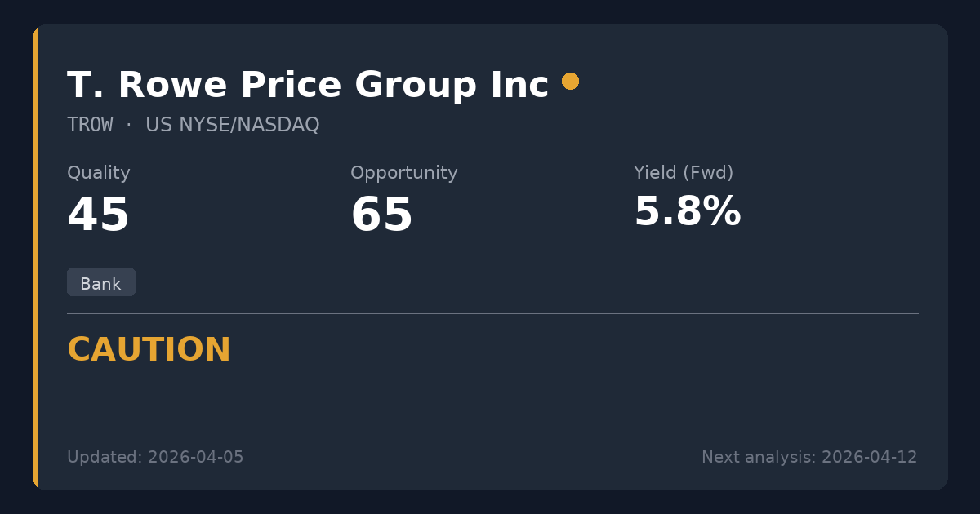The width and height of the screenshot is (980, 514).
Task: Click the Updated 2026-04-05 date
Action: click(155, 457)
